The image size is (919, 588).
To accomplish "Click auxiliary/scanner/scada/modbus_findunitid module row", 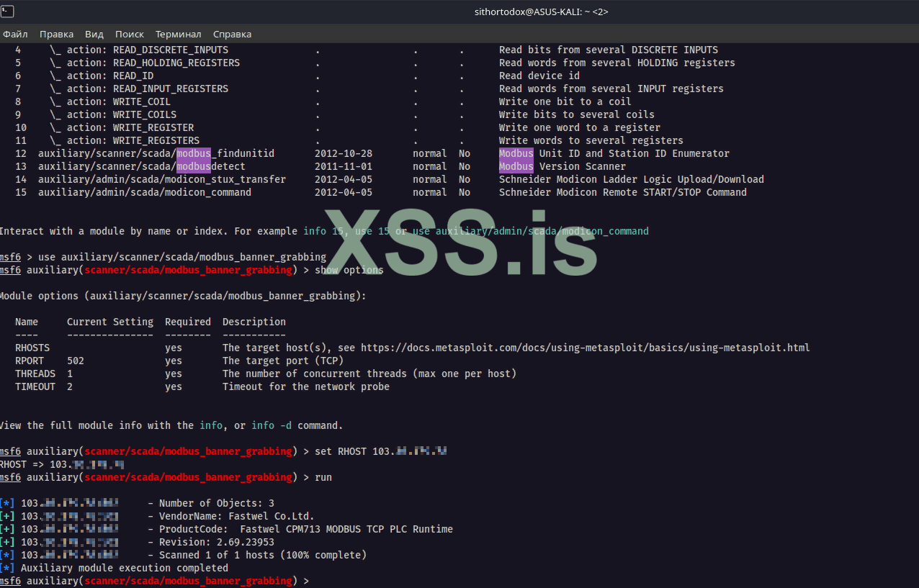I will tap(372, 153).
